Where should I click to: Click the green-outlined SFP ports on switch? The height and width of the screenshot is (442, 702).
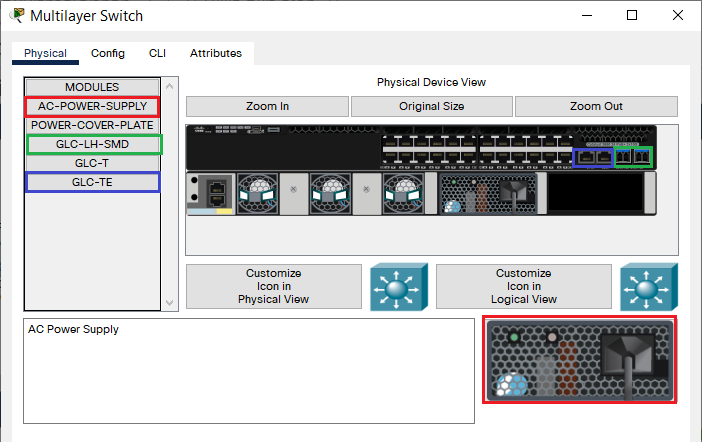click(634, 157)
